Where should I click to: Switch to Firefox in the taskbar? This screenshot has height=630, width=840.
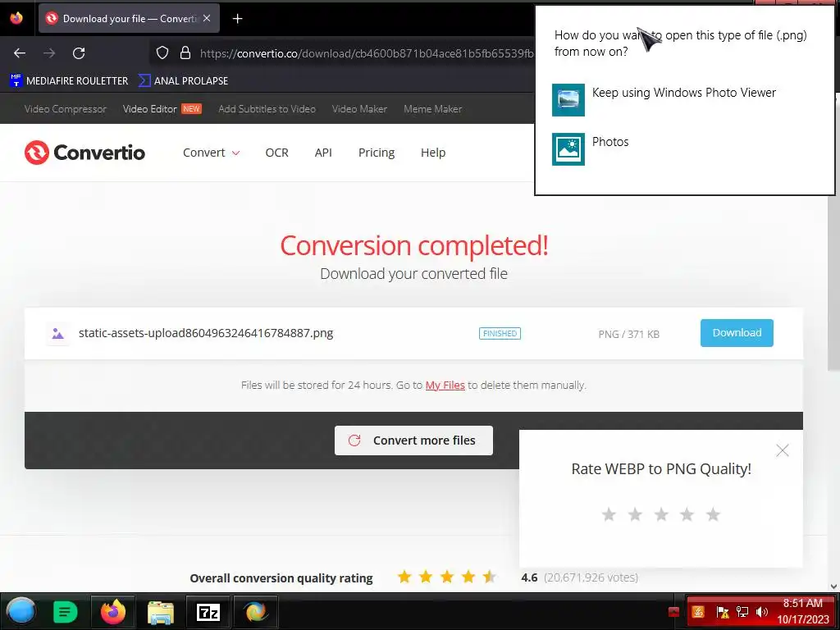113,612
